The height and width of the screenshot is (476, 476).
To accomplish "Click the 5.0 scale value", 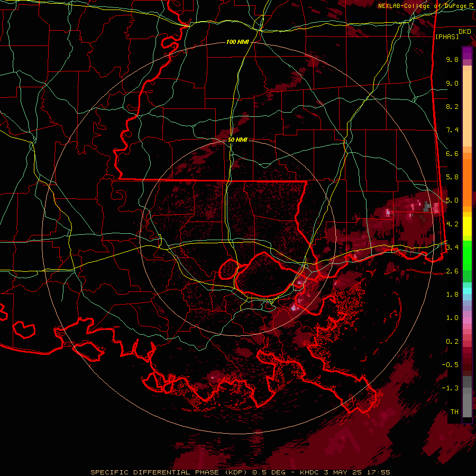I will [452, 200].
